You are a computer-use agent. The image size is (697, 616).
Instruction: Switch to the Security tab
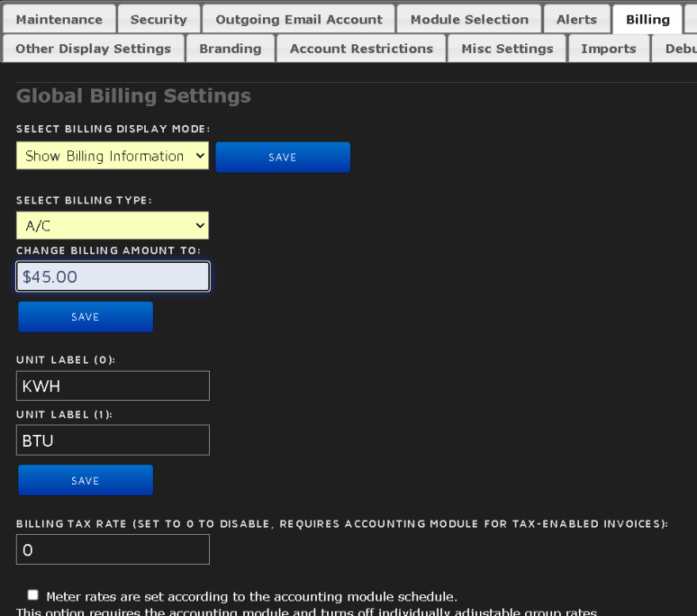(x=158, y=19)
